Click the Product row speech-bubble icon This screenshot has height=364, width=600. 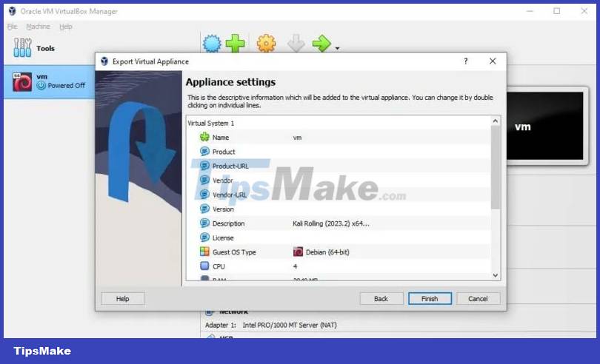[x=204, y=152]
